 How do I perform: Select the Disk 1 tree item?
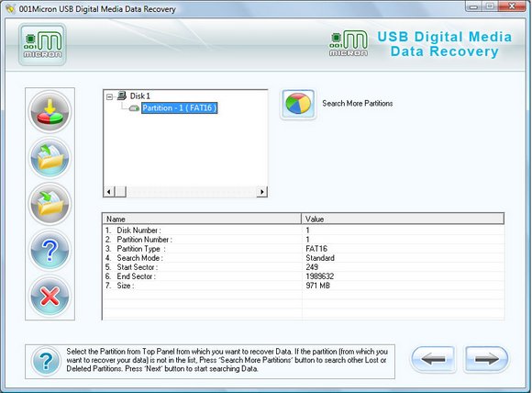pyautogui.click(x=139, y=96)
